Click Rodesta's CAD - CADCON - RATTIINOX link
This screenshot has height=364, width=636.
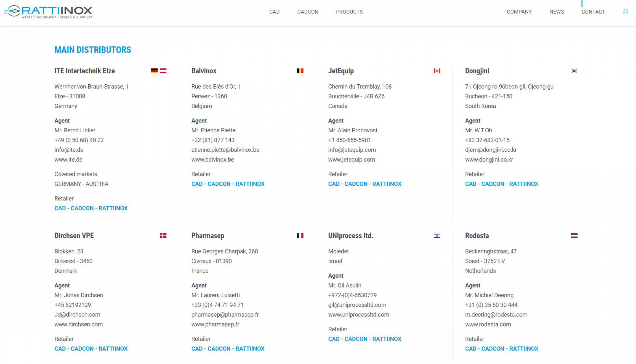click(x=502, y=349)
